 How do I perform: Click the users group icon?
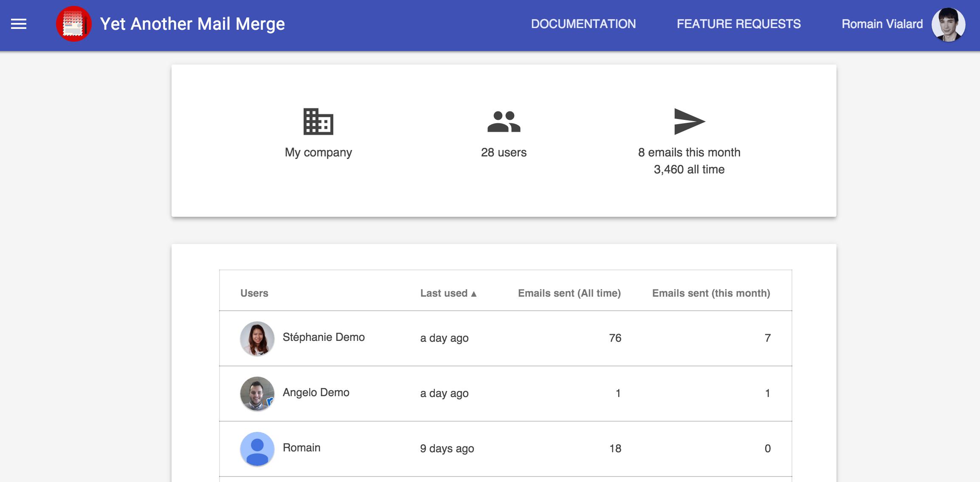click(x=504, y=122)
